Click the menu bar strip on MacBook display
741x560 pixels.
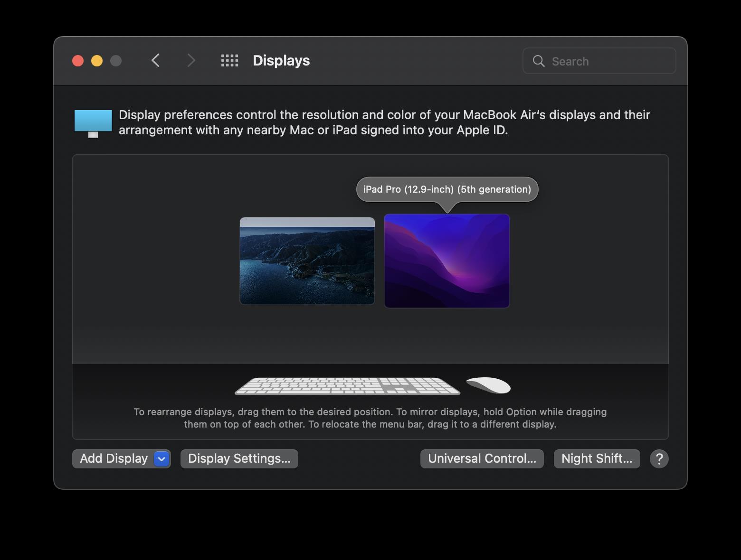pos(307,222)
